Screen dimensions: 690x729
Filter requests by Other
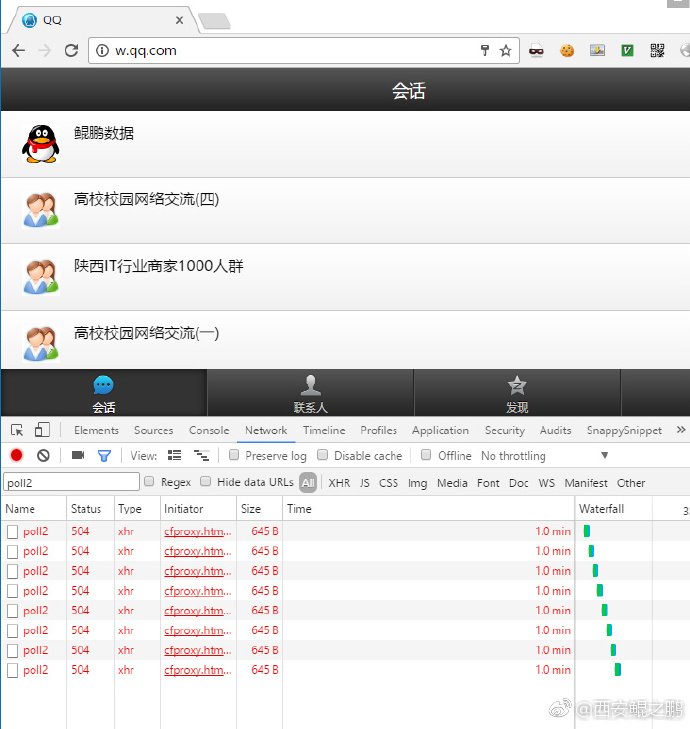(630, 483)
